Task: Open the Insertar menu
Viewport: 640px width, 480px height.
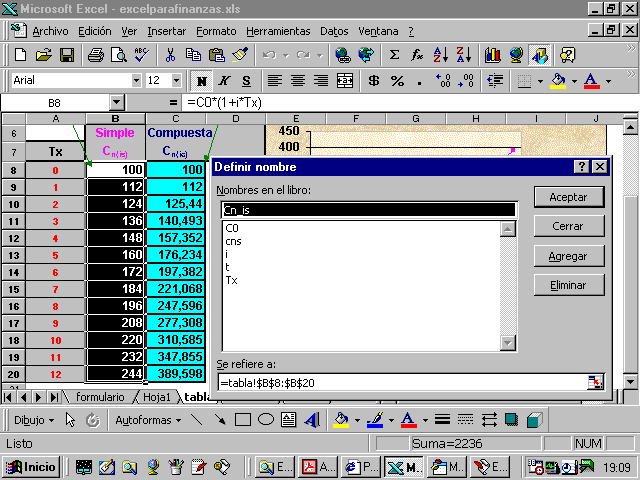Action: (167, 31)
